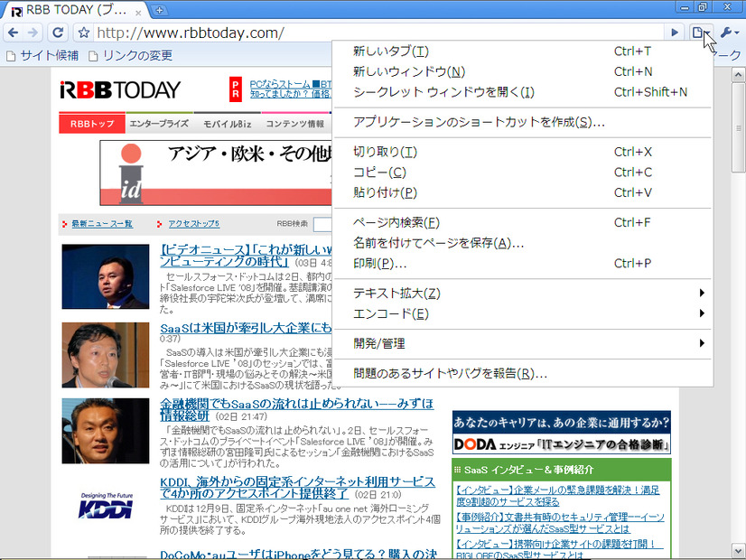Open the サイト候補 bookmark
Viewport: 746px width, 560px height.
point(42,56)
